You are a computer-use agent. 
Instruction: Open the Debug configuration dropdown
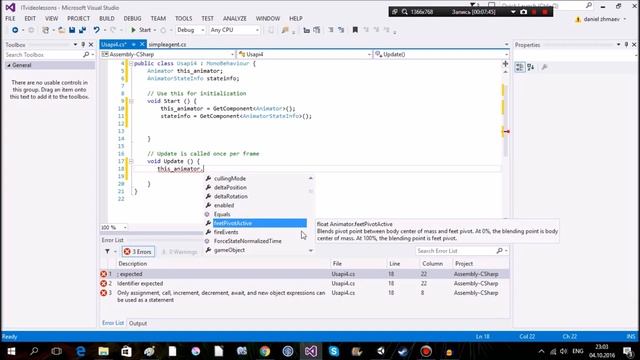tap(191, 30)
